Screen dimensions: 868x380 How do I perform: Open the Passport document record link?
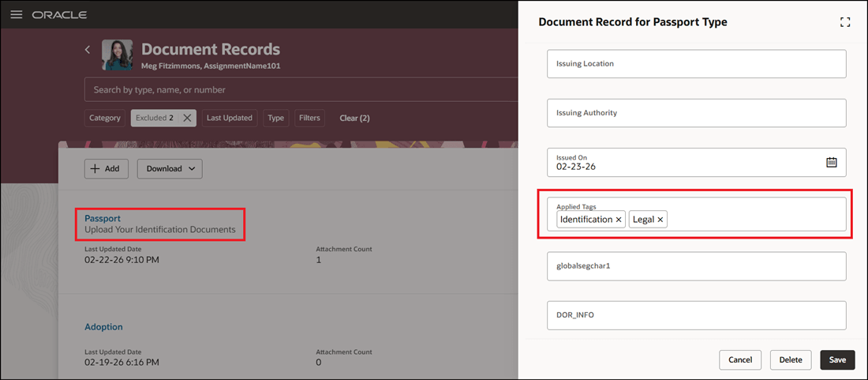tap(103, 218)
